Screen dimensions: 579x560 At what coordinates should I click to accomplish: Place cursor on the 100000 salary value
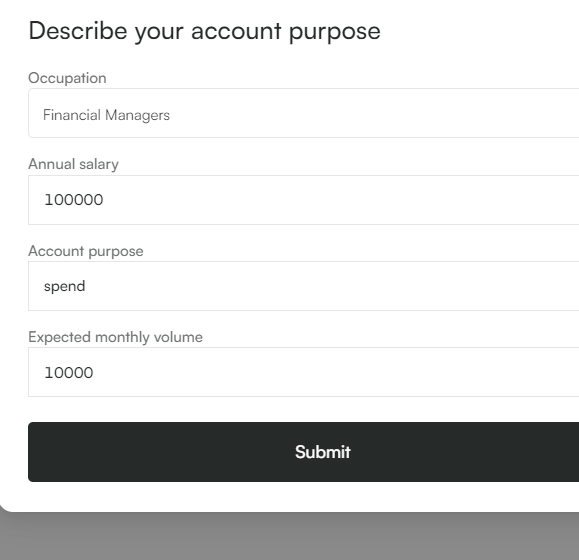click(x=74, y=200)
